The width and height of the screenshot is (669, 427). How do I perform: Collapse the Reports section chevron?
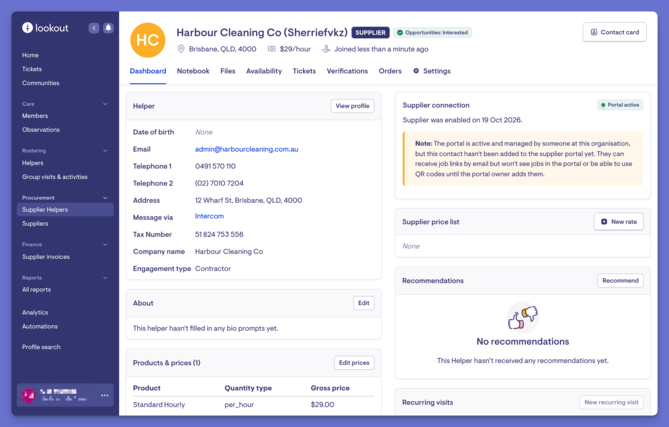point(105,278)
